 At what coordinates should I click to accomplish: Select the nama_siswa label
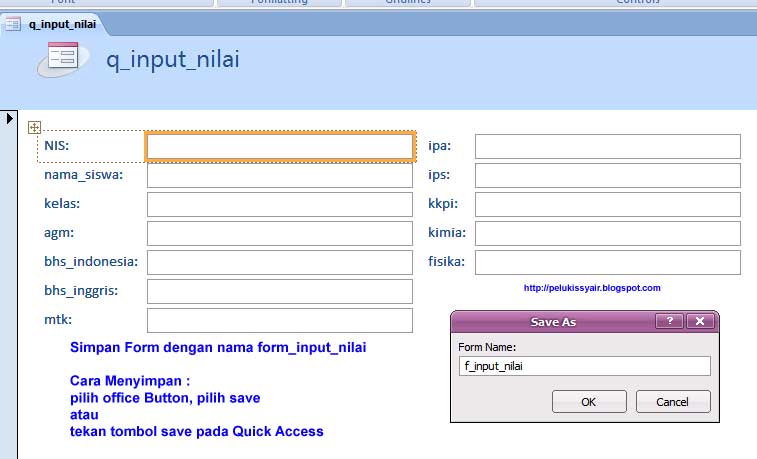pos(84,174)
